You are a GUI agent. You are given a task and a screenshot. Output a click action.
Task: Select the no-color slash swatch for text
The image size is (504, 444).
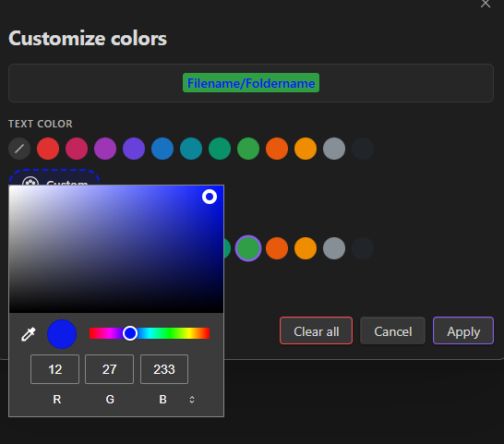(x=19, y=149)
